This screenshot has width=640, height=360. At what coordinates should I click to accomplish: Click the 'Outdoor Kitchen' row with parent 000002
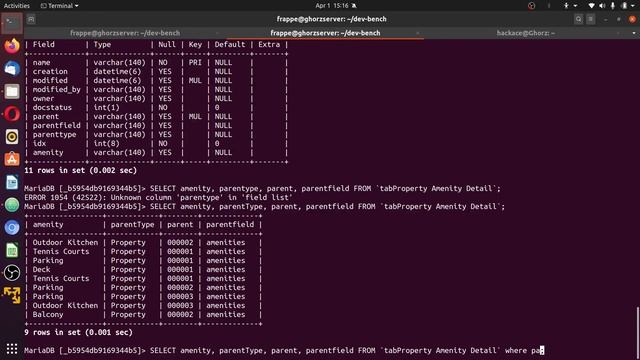[142, 242]
